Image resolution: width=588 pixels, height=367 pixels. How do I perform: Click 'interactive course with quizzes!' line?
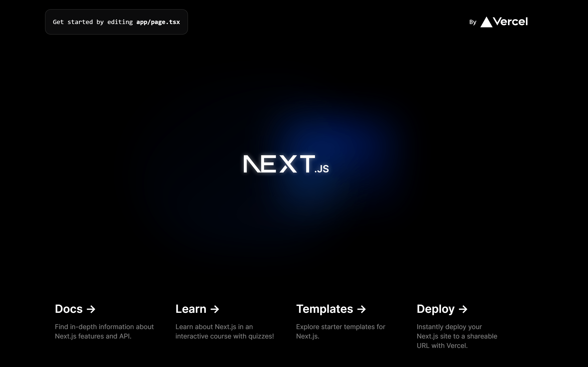click(x=225, y=336)
